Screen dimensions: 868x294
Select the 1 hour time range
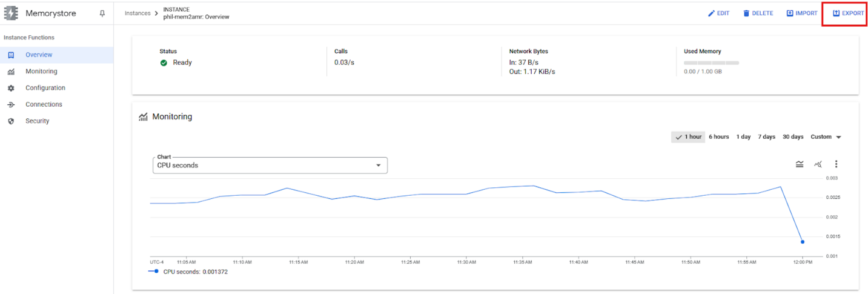tap(688, 137)
